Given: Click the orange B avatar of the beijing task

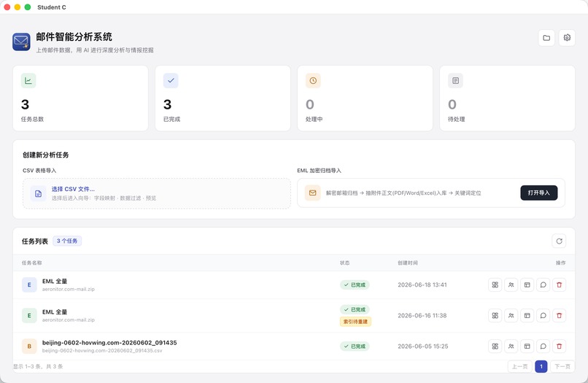Looking at the screenshot, I should (29, 347).
